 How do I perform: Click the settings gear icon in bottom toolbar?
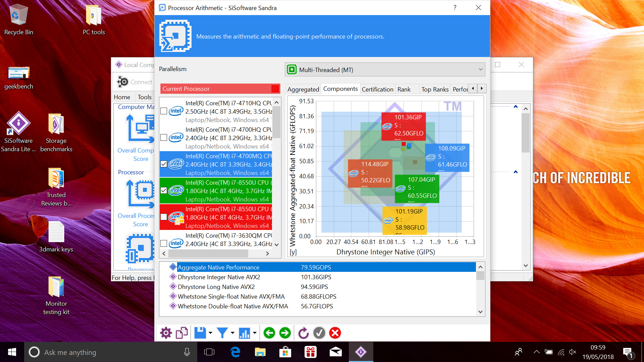point(166,333)
